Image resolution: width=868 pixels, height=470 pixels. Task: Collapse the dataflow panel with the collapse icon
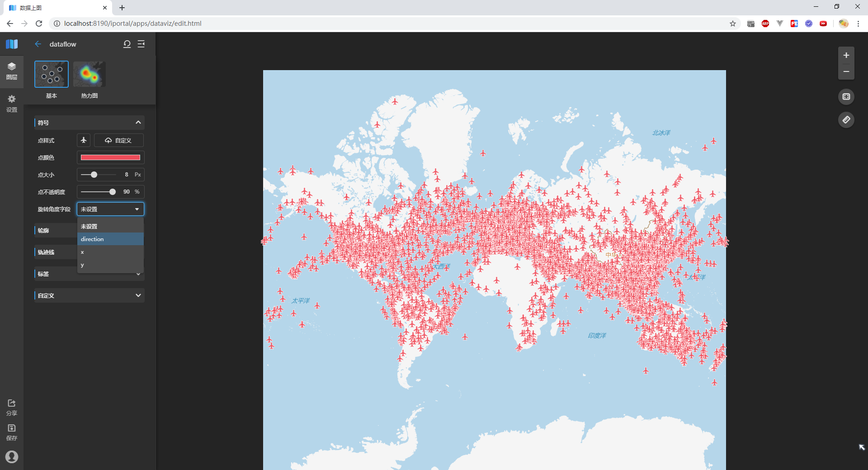pos(141,44)
